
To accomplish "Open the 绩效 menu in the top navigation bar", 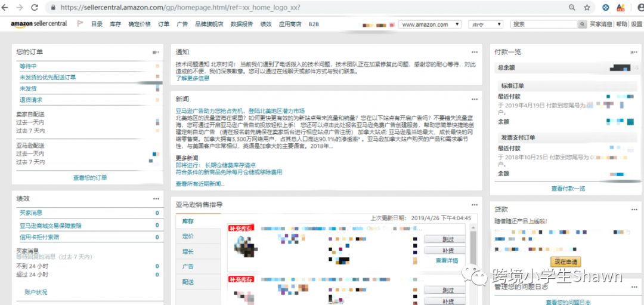I will point(266,24).
